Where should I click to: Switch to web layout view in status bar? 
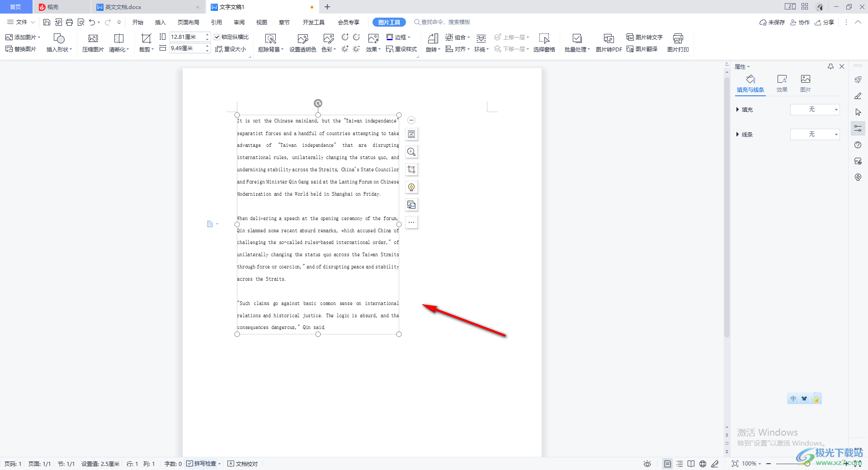[x=703, y=464]
